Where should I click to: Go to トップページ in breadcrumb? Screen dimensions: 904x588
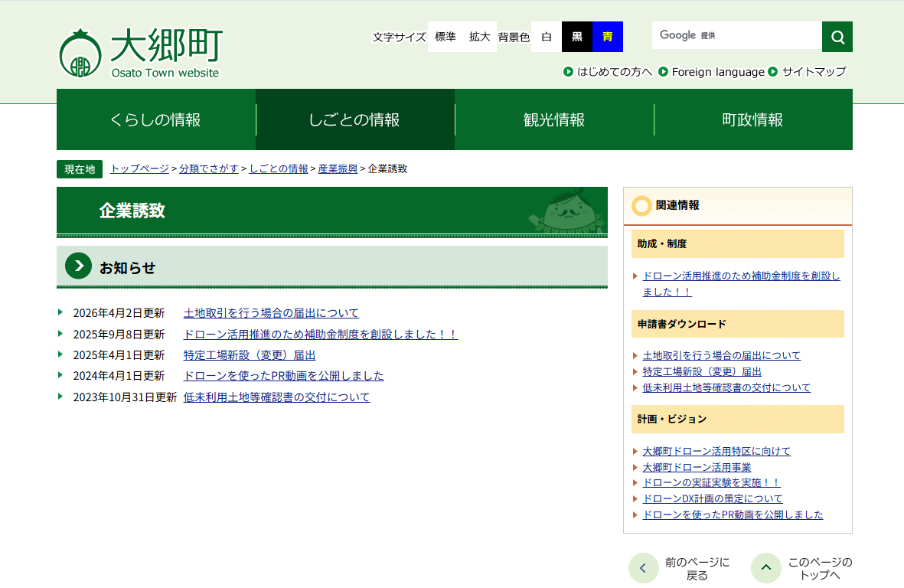(x=139, y=169)
